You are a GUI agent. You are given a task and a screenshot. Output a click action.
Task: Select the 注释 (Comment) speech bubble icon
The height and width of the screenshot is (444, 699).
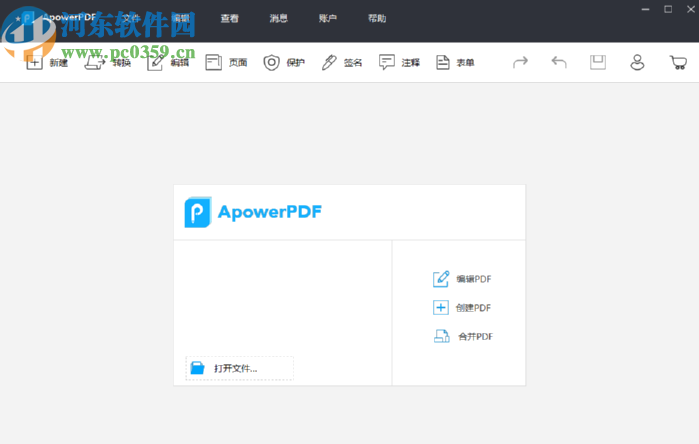387,62
